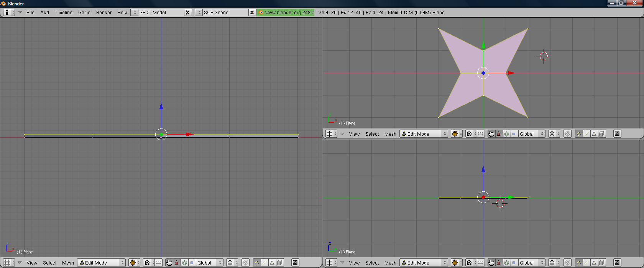Open Edit Mode dropdown in left viewport
Image resolution: width=644 pixels, height=268 pixels.
pyautogui.click(x=101, y=263)
